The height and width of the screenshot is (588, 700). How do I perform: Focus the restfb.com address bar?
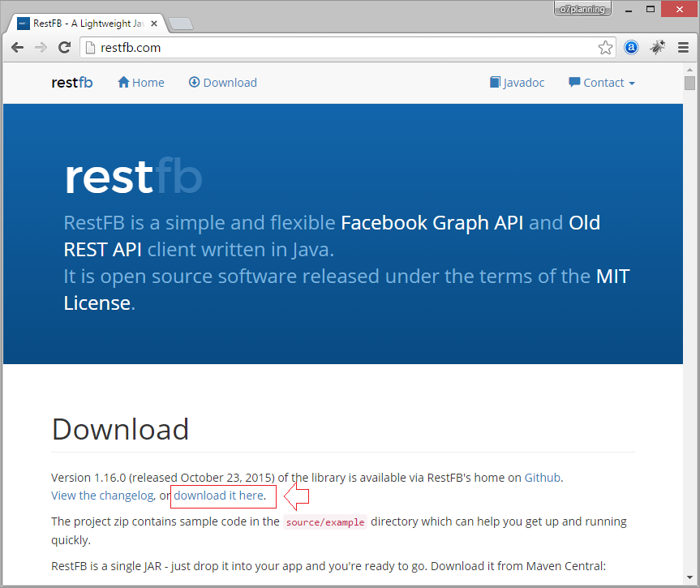pyautogui.click(x=347, y=47)
